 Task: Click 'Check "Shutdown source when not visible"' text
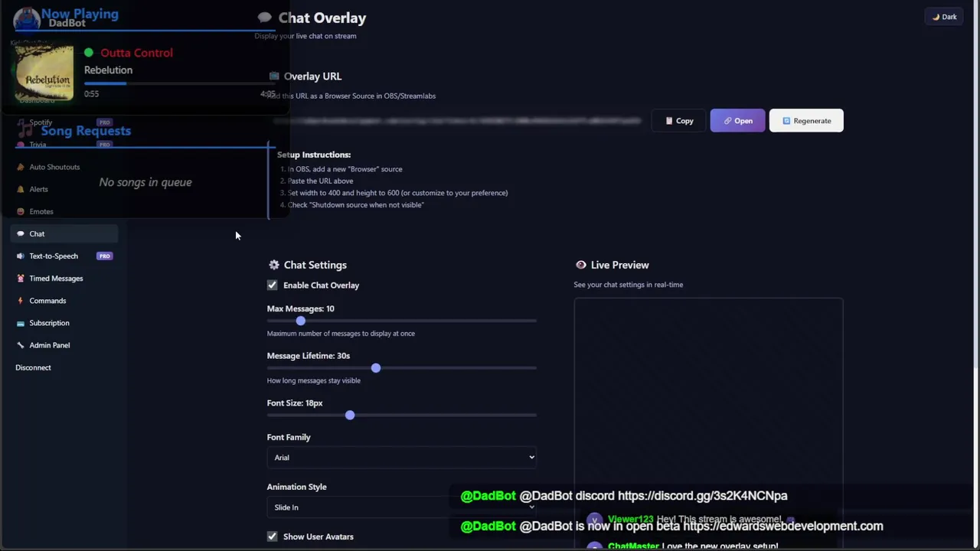(355, 205)
